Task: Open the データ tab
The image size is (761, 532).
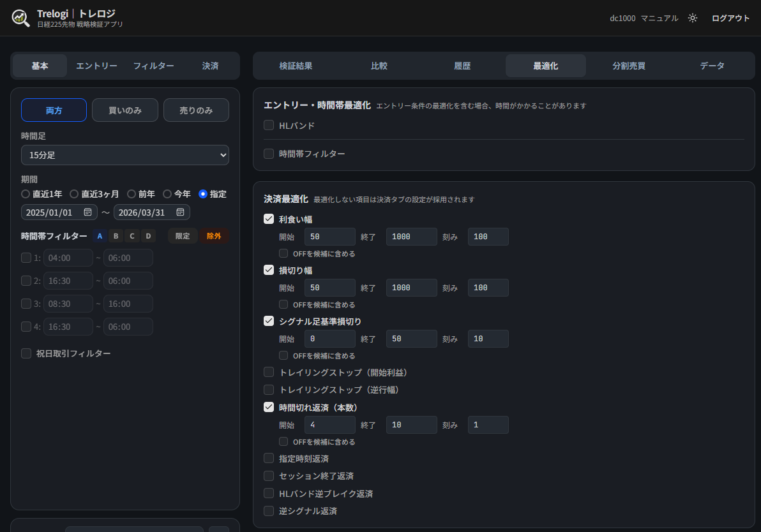Action: coord(712,66)
